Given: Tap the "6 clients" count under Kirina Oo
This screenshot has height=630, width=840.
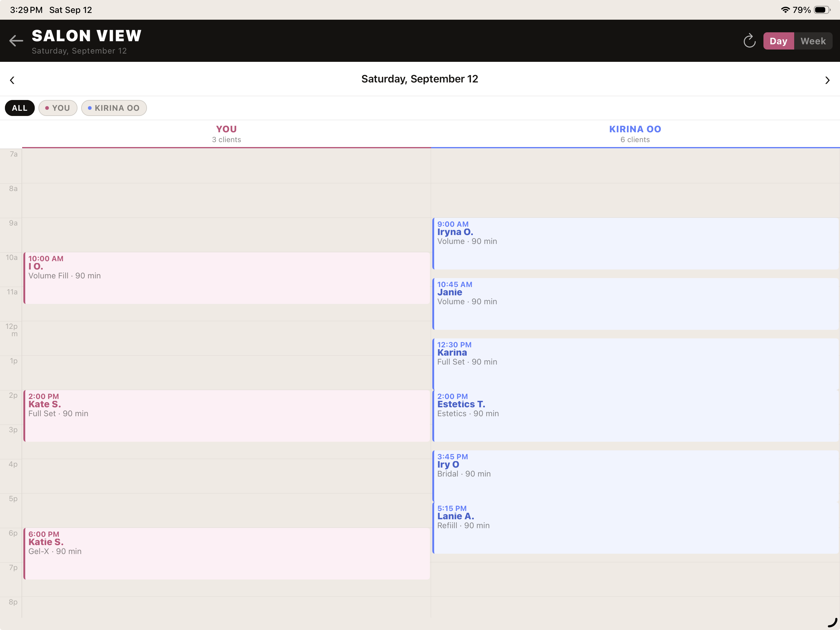Looking at the screenshot, I should point(635,140).
